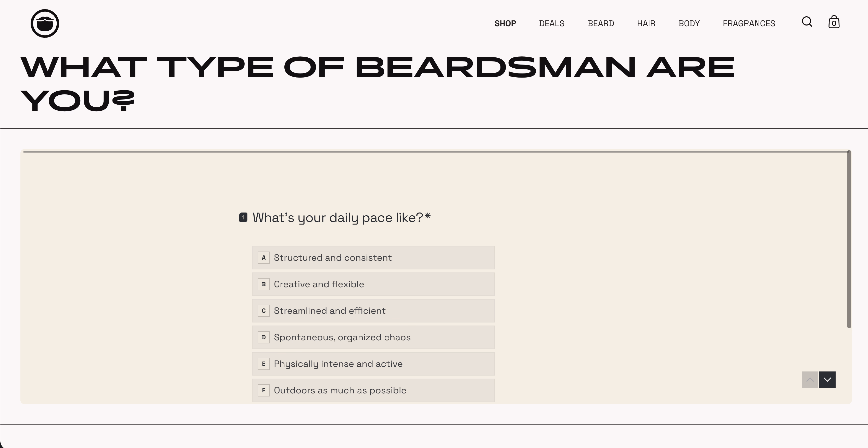Screen dimensions: 868x448
Task: Open the SHOP menu
Action: click(x=505, y=23)
